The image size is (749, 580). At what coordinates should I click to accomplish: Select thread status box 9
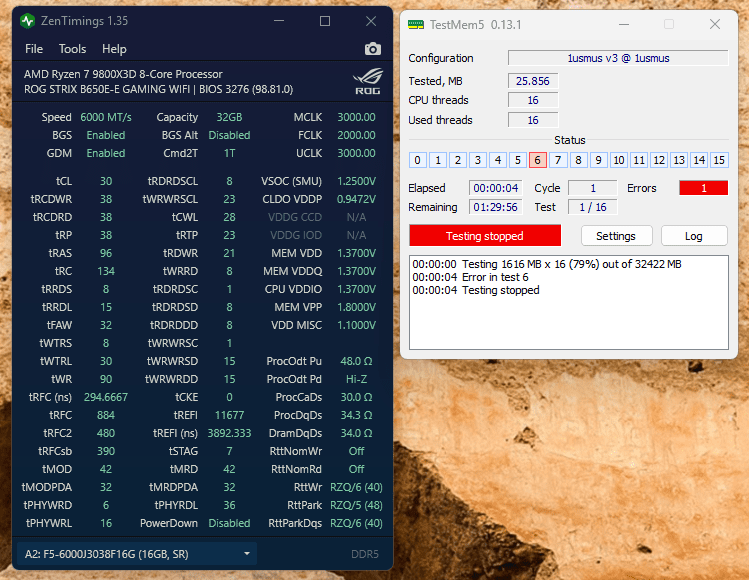(599, 160)
